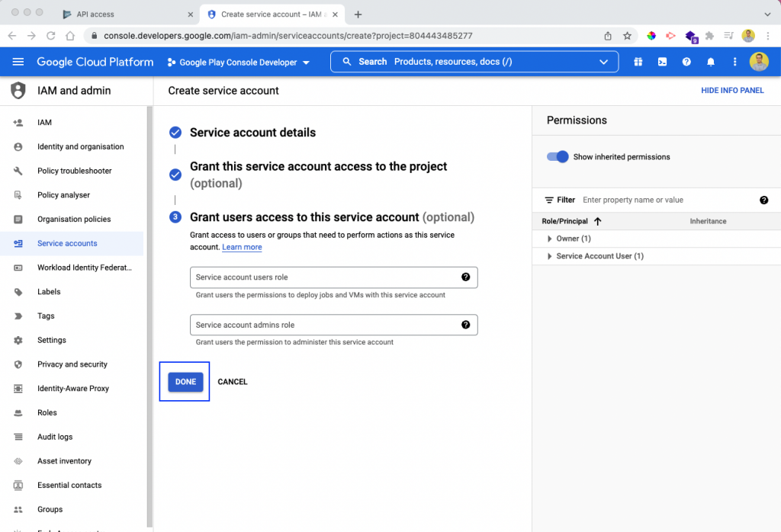The height and width of the screenshot is (532, 781).
Task: Go back in browser history
Action: [12, 36]
